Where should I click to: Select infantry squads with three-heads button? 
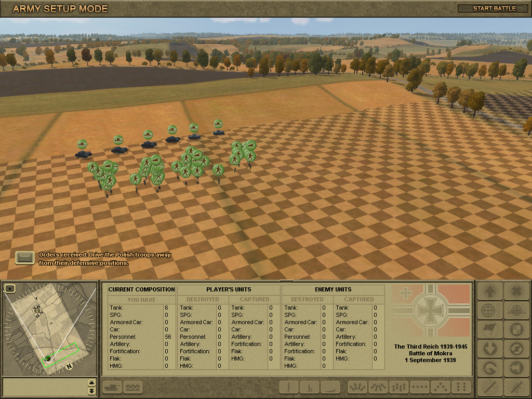point(133,387)
